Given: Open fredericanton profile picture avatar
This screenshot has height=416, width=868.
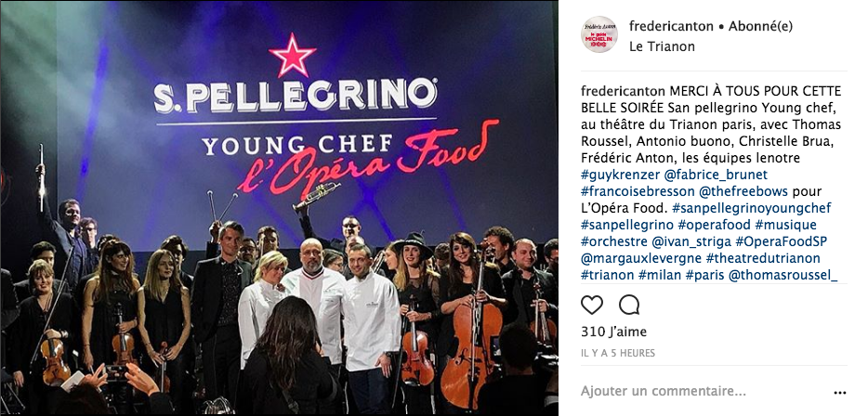Looking at the screenshot, I should coord(599,35).
